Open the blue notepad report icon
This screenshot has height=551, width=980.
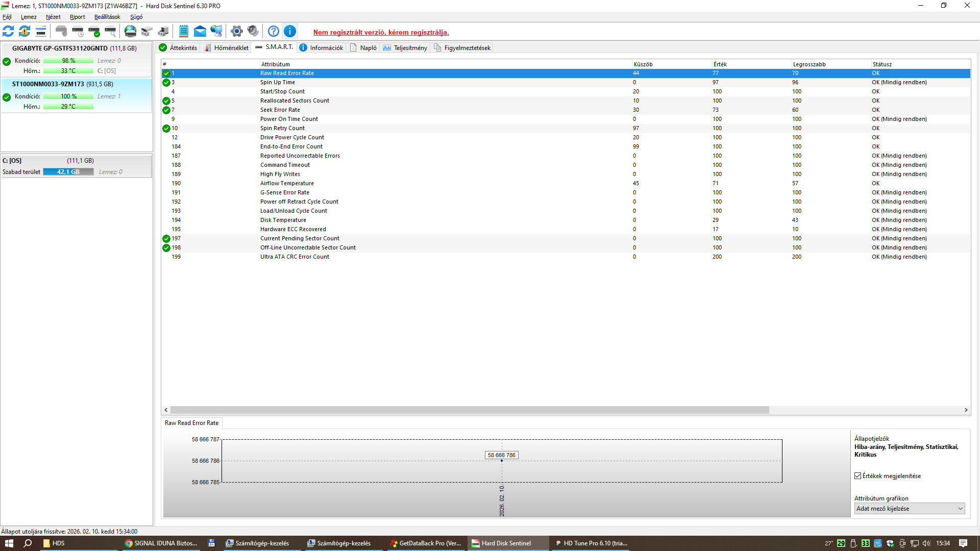[x=184, y=31]
